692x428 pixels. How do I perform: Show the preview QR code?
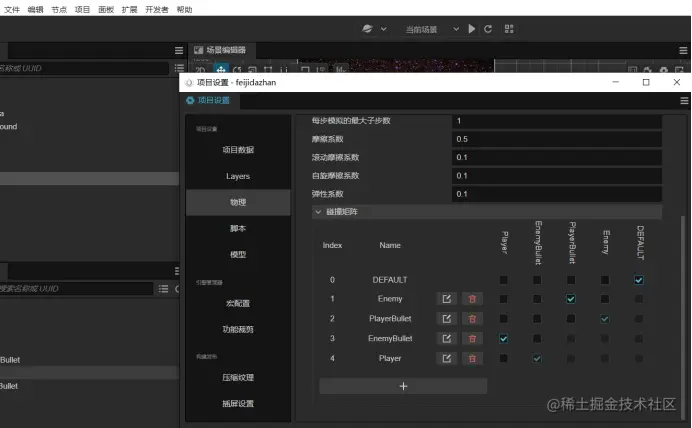(509, 29)
